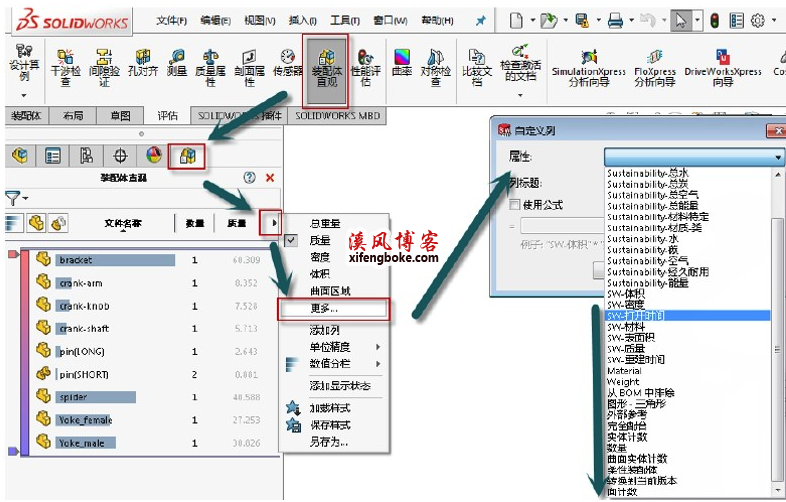This screenshot has width=786, height=502.
Task: Open the options gear icon in top toolbar
Action: tap(757, 20)
